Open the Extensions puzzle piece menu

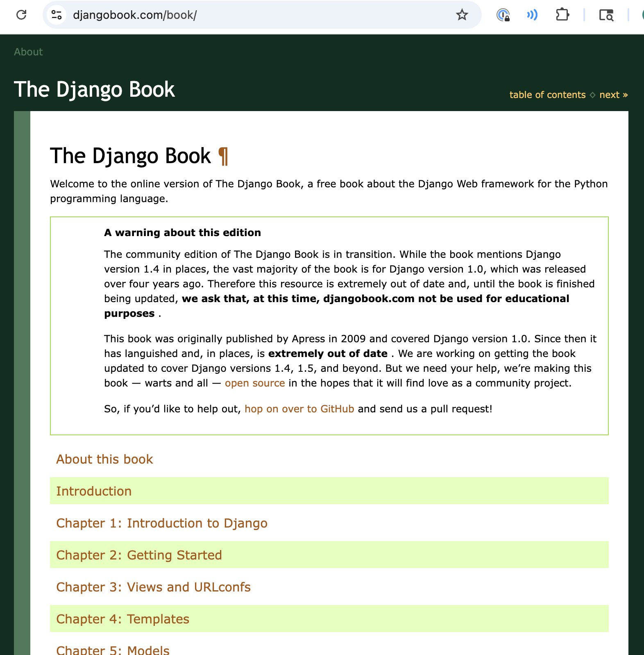(x=562, y=15)
